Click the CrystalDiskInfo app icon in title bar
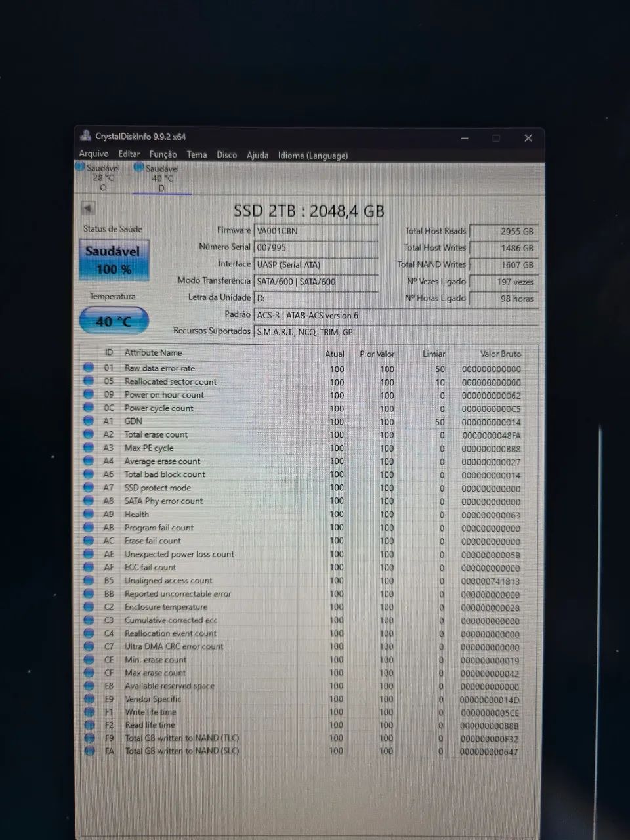Screen dimensions: 630x840 85,136
